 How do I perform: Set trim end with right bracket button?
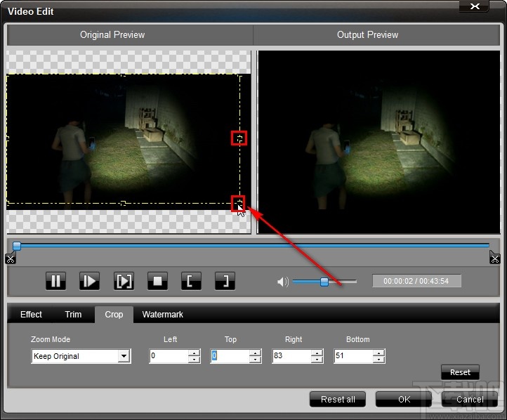(225, 281)
